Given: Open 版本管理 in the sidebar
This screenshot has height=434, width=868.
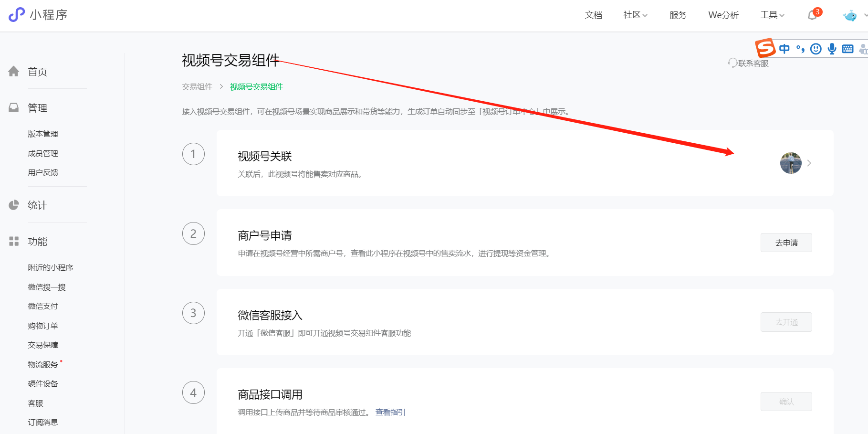Looking at the screenshot, I should pos(43,134).
